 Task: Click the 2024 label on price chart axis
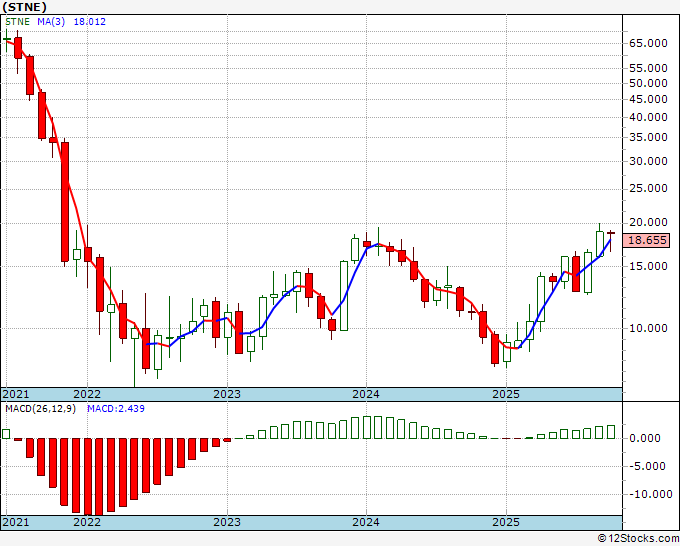point(366,394)
